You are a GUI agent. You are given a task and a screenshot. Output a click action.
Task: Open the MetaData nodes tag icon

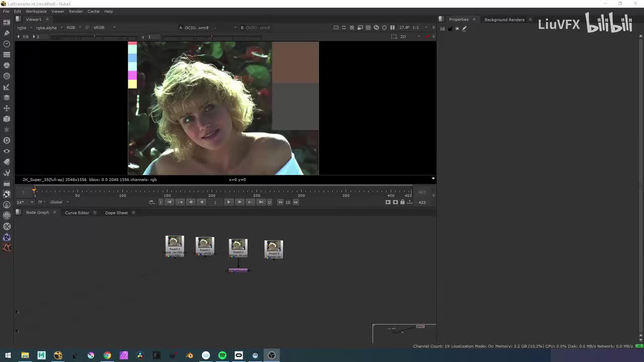click(7, 162)
